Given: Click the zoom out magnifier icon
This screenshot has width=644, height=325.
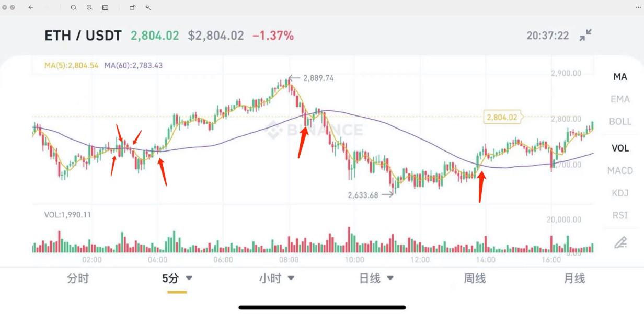Looking at the screenshot, I should [x=74, y=8].
